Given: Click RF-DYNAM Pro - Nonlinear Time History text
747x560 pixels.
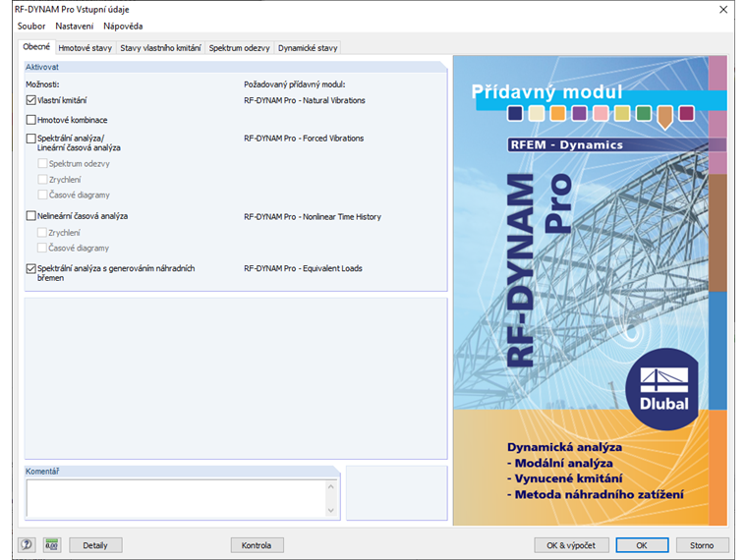Looking at the screenshot, I should [313, 217].
